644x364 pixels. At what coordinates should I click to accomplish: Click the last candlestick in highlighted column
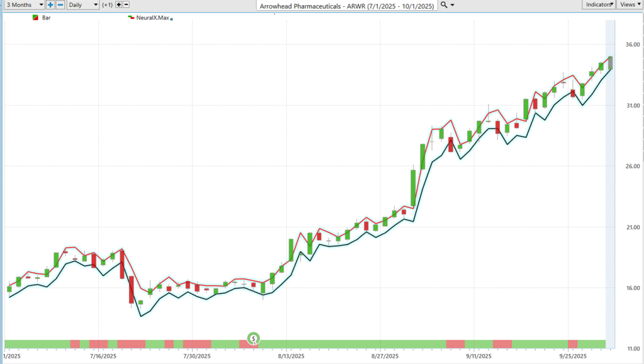(610, 62)
